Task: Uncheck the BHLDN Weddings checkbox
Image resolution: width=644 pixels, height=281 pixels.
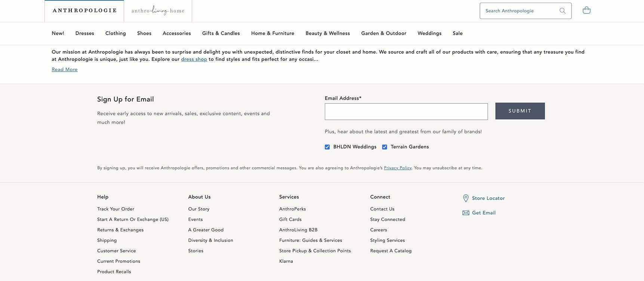Action: pos(327,147)
